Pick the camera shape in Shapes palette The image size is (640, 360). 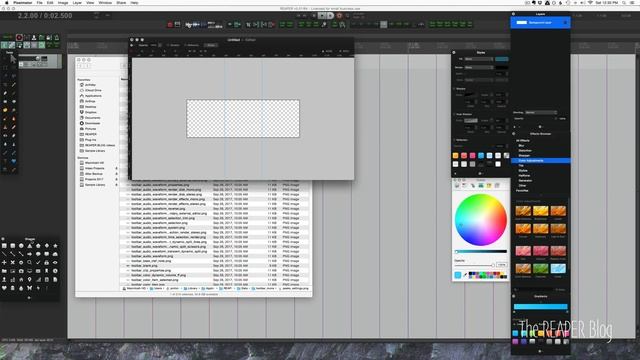(21, 271)
